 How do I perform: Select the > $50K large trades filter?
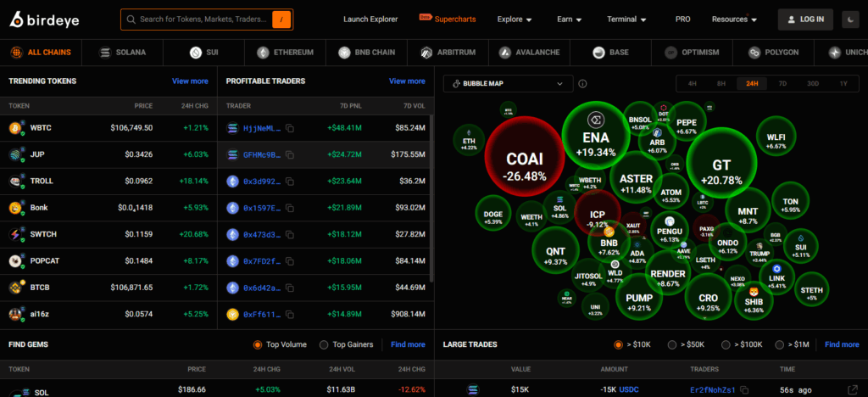pos(672,344)
